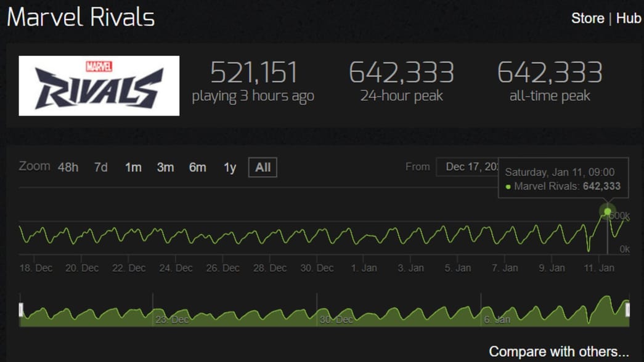Click the 521,151 current players count
The height and width of the screenshot is (362, 644).
(x=253, y=73)
